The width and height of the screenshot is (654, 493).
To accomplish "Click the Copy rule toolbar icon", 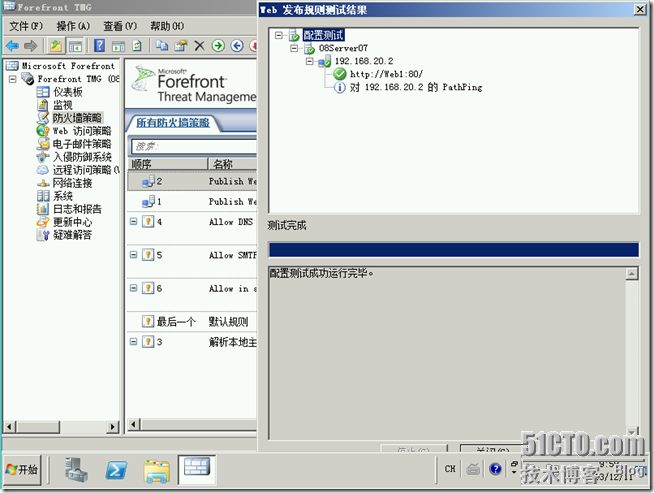I will [162, 45].
